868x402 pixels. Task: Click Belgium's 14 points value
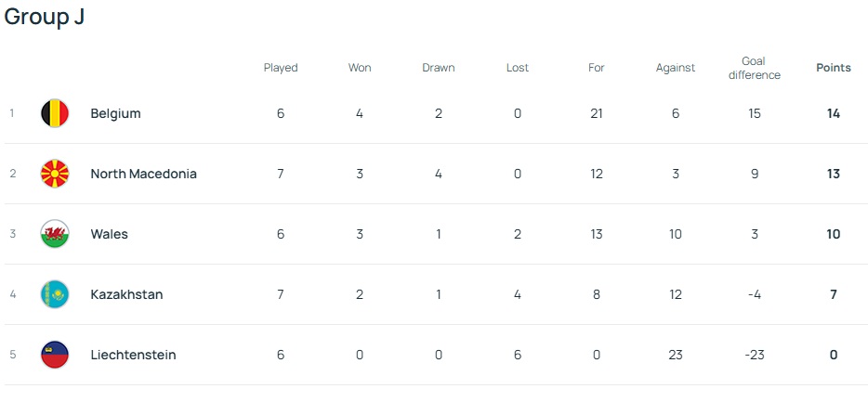(833, 113)
